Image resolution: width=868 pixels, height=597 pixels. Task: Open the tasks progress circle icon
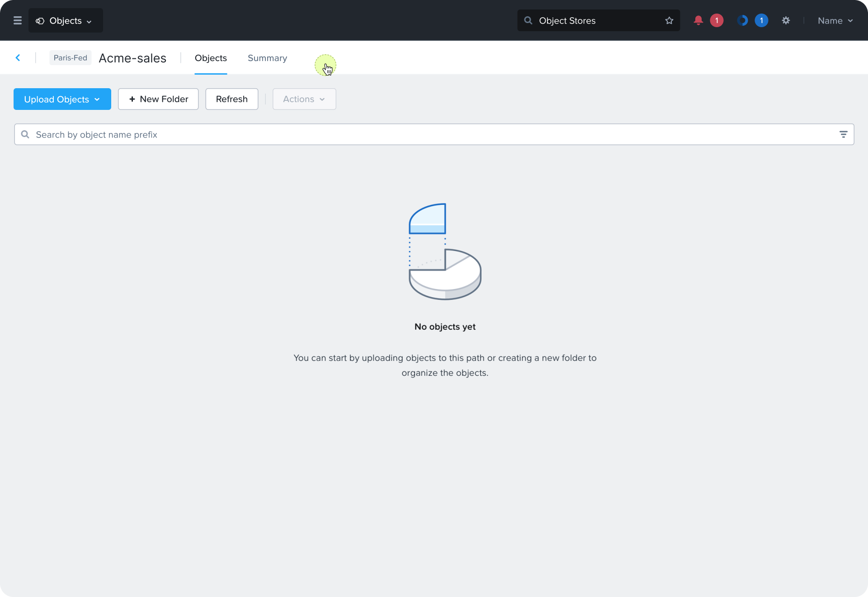click(x=742, y=20)
